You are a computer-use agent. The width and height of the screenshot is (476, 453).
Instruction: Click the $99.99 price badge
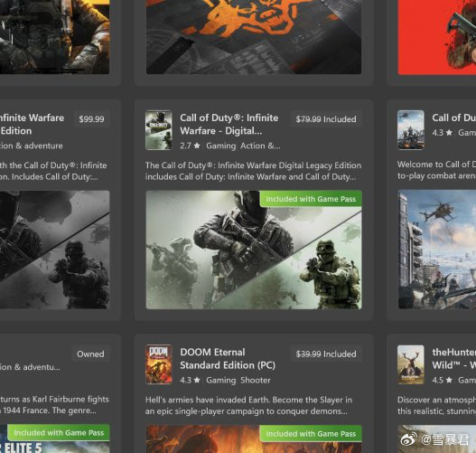[92, 118]
